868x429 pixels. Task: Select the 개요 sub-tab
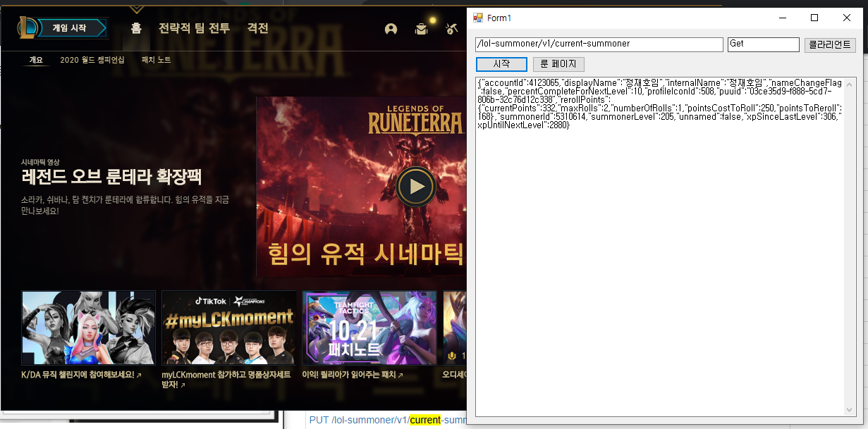coord(36,61)
